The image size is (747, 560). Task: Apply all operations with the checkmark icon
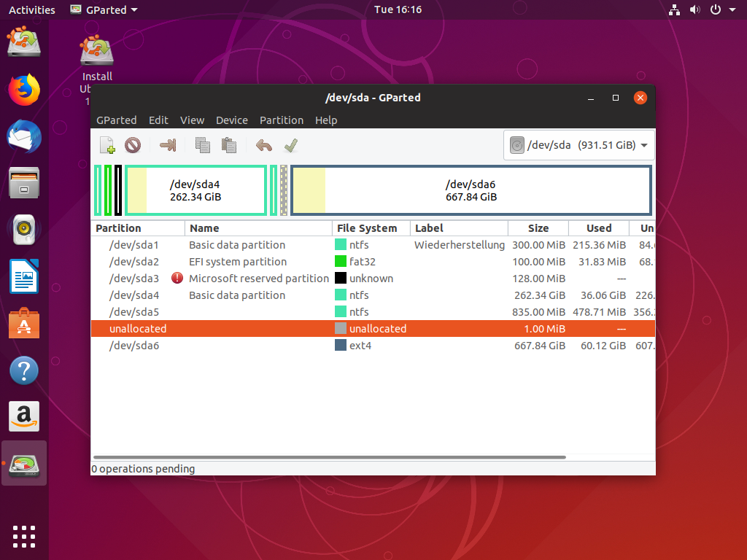(290, 145)
